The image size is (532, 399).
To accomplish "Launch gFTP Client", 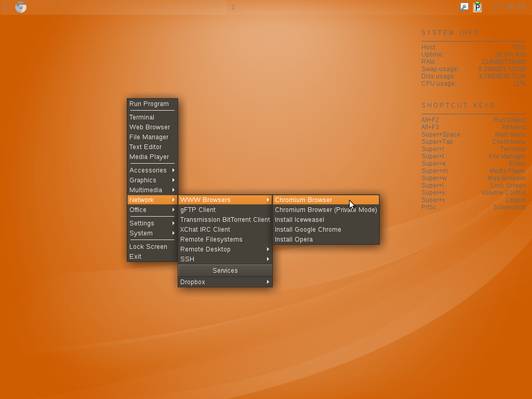I will (x=225, y=209).
